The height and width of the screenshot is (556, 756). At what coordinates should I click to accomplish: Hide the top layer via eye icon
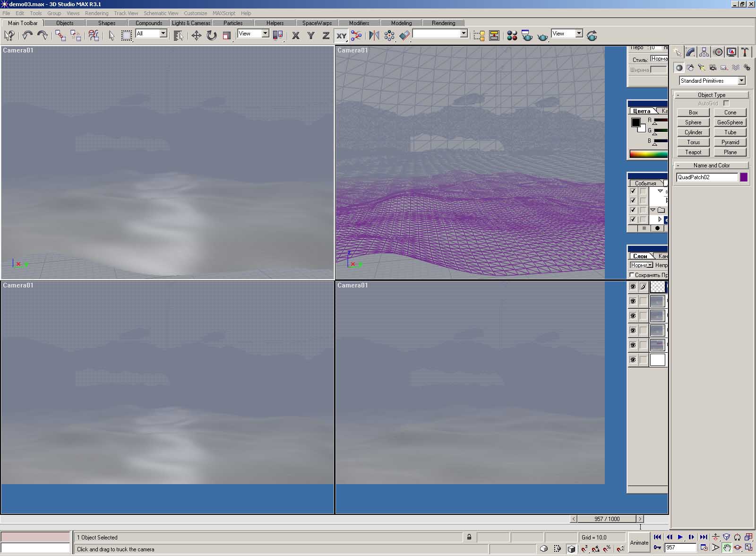point(633,287)
